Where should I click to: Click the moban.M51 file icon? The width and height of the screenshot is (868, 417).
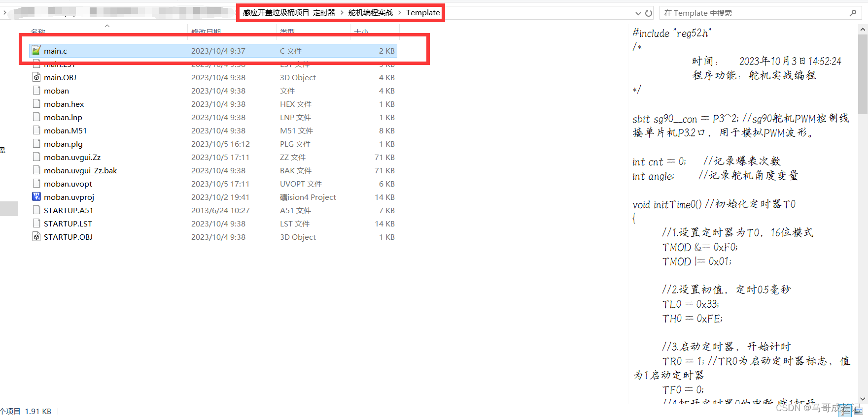[x=36, y=130]
